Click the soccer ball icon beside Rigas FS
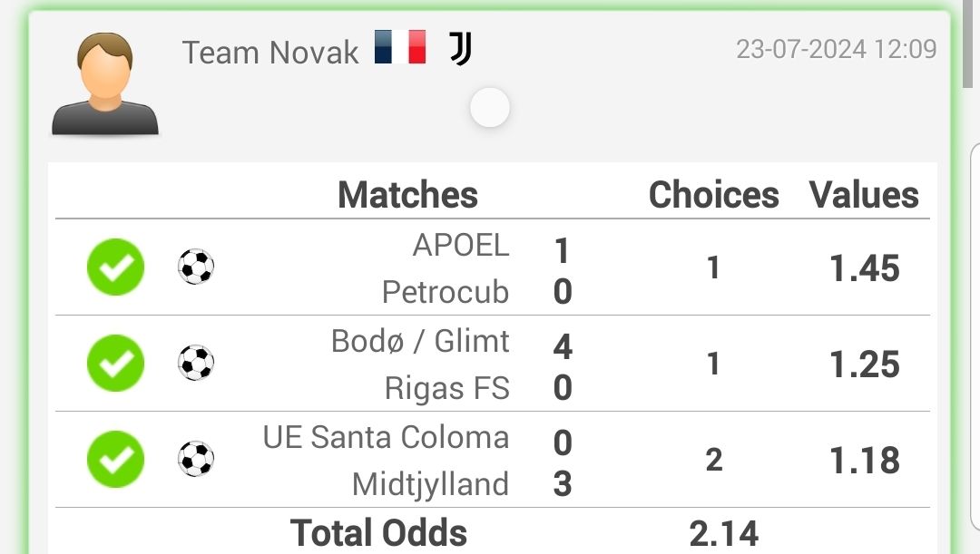 tap(196, 363)
